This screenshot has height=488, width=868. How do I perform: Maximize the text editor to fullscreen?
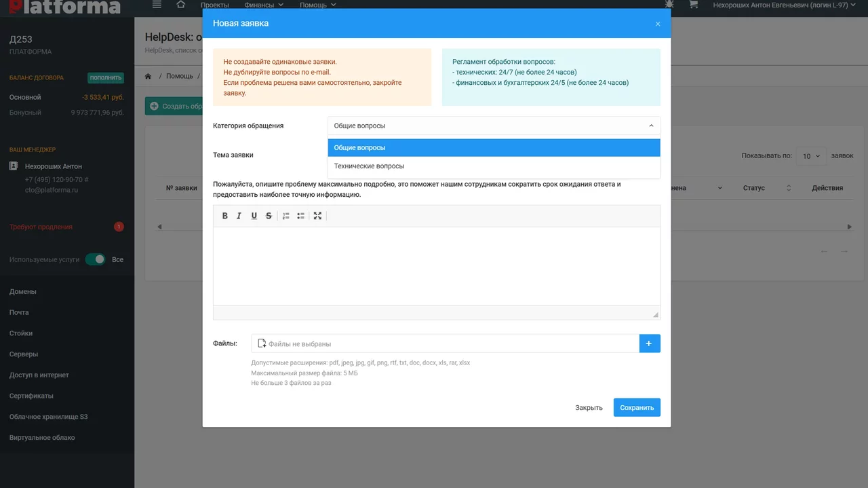tap(317, 216)
